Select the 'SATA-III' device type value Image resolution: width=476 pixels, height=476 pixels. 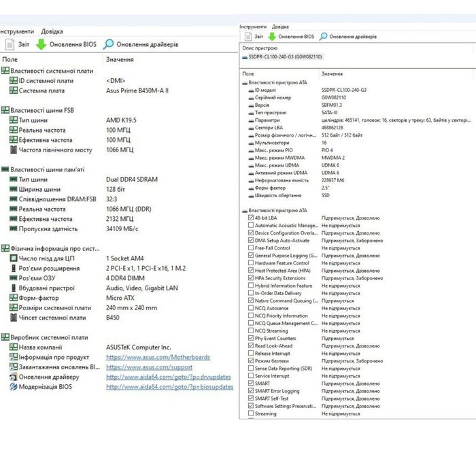coord(329,113)
